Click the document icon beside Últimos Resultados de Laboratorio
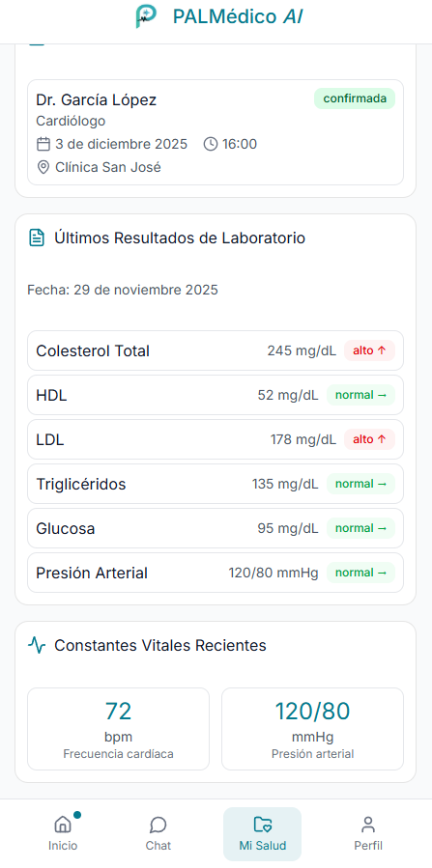The height and width of the screenshot is (868, 432). (37, 238)
